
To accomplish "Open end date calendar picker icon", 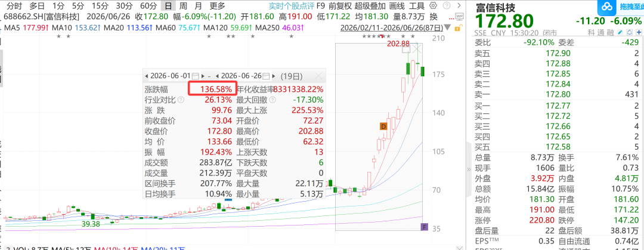I will tap(267, 76).
